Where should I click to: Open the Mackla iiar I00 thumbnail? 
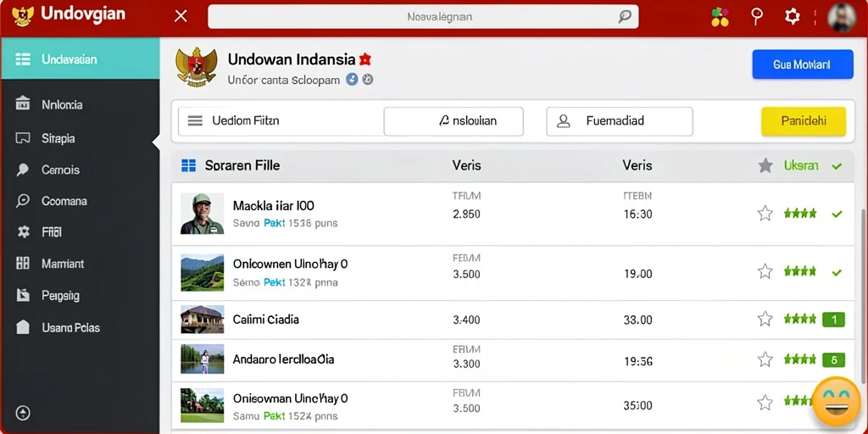point(202,213)
